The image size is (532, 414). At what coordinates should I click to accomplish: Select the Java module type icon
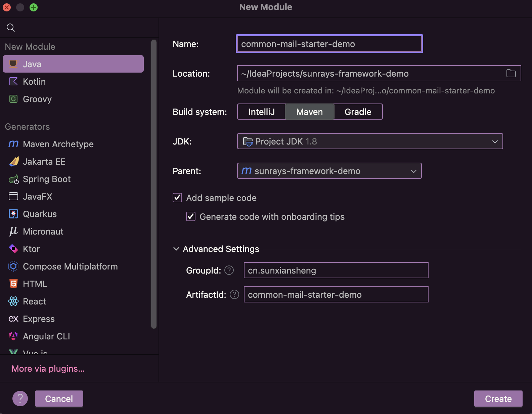(x=13, y=64)
